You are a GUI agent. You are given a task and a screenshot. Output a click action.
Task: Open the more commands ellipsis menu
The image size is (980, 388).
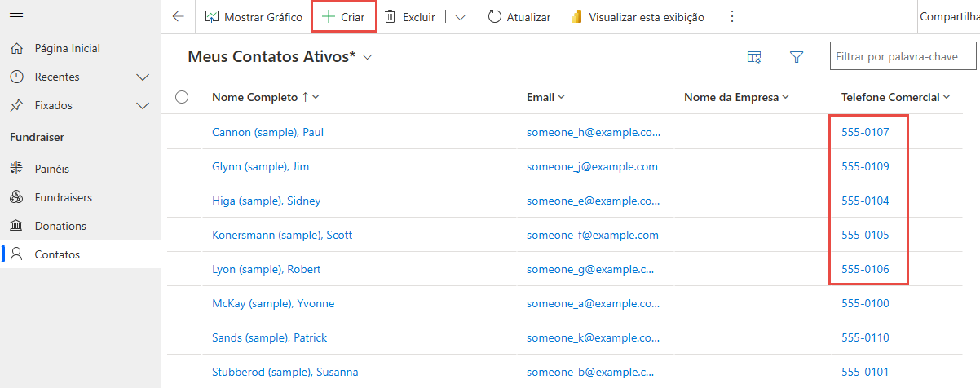[731, 16]
